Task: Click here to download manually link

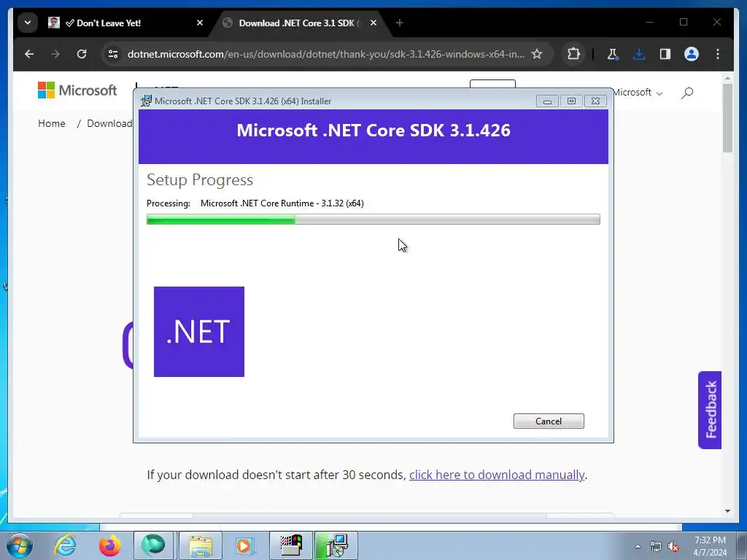Action: tap(497, 475)
